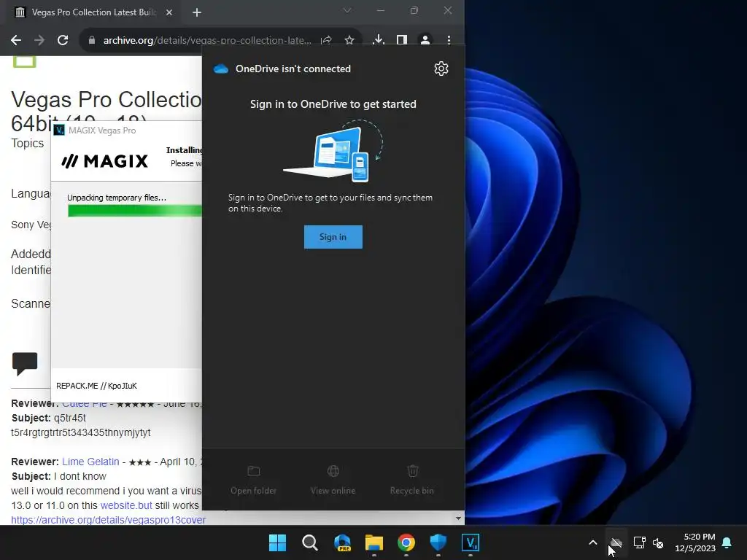This screenshot has width=747, height=560.
Task: Share this page icon in address bar
Action: (326, 41)
